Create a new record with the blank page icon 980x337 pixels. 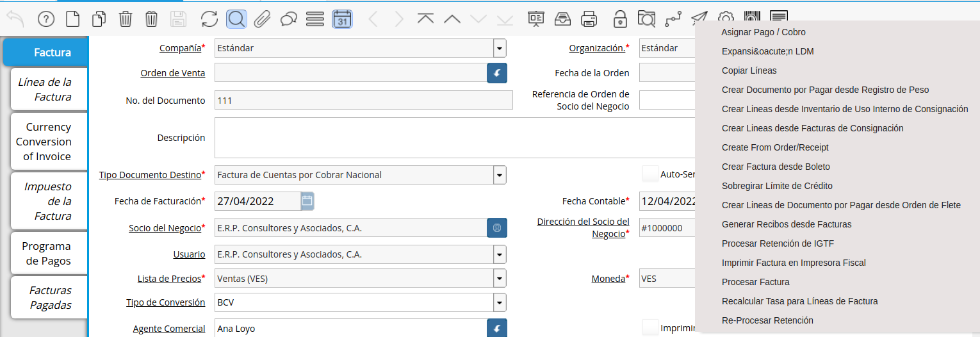tap(73, 19)
